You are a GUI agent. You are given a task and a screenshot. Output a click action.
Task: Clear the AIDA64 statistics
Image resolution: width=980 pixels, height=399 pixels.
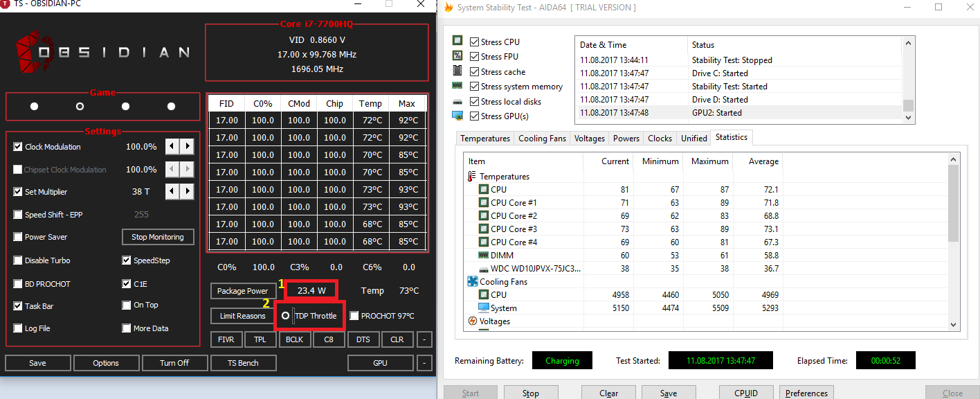tap(609, 393)
